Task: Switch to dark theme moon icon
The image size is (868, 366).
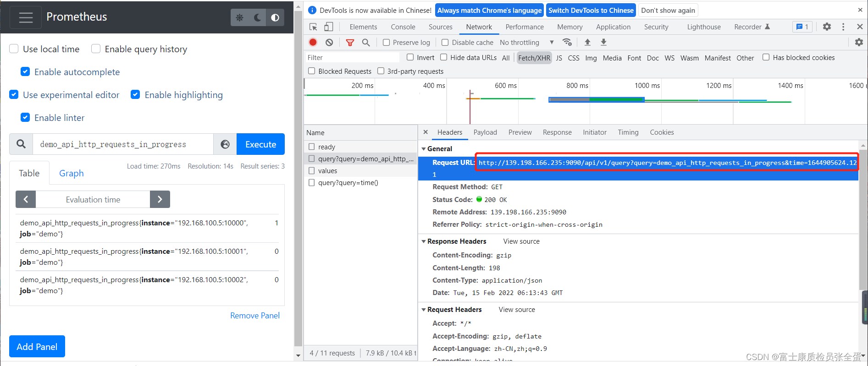Action: [257, 17]
